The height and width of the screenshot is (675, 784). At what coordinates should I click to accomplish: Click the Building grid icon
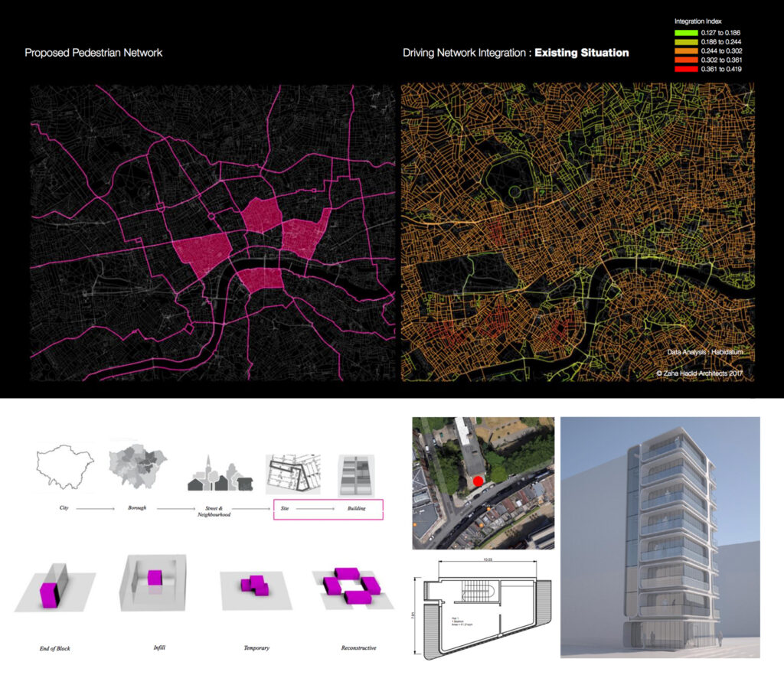click(x=358, y=476)
